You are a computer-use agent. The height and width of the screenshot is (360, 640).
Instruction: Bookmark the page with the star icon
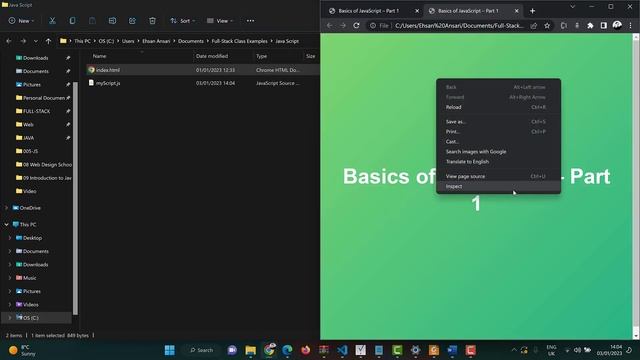pos(547,26)
